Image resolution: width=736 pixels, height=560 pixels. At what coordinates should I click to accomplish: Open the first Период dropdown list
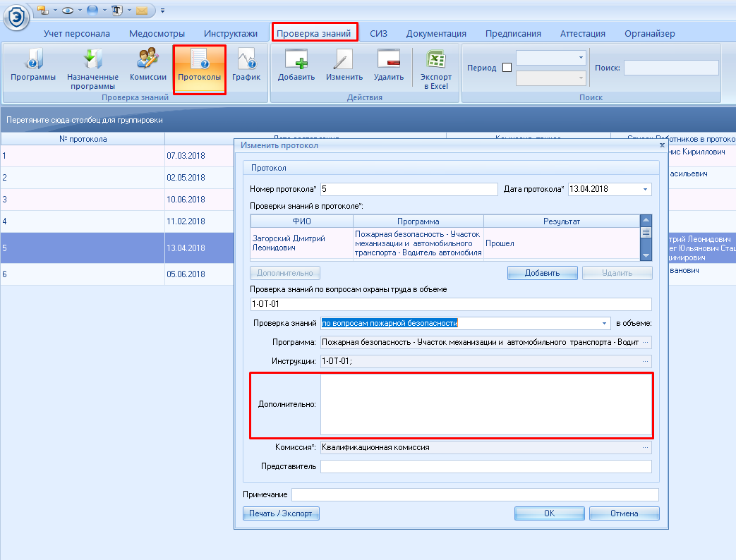point(581,58)
